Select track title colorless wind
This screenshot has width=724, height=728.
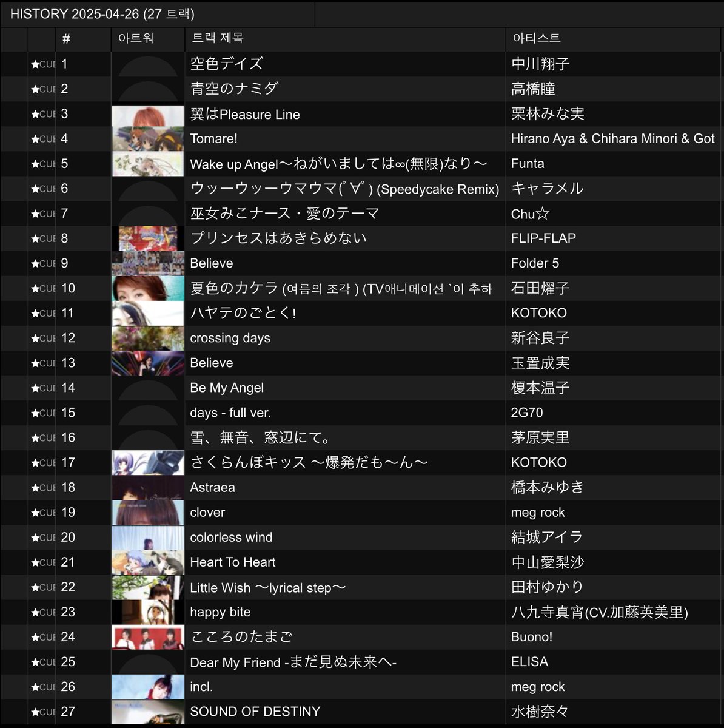click(x=231, y=537)
